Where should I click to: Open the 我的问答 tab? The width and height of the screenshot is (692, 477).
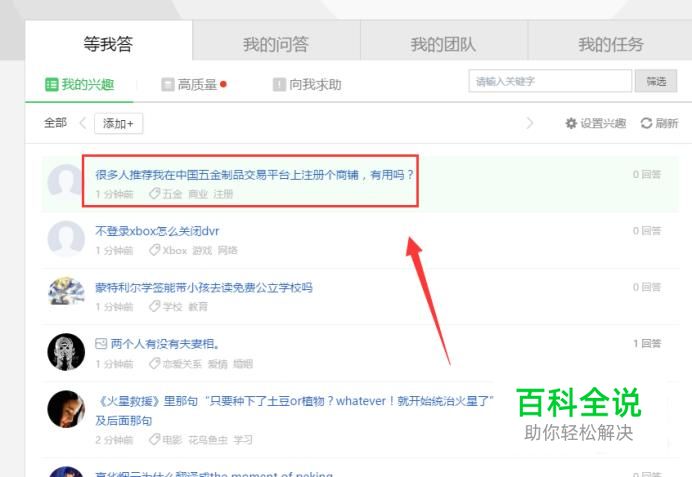[x=276, y=41]
